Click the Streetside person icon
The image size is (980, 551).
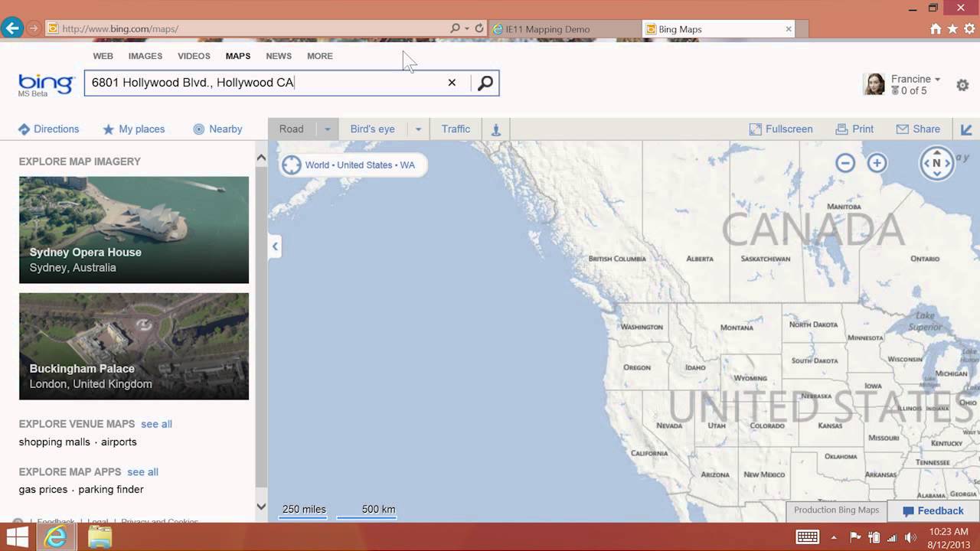(496, 129)
